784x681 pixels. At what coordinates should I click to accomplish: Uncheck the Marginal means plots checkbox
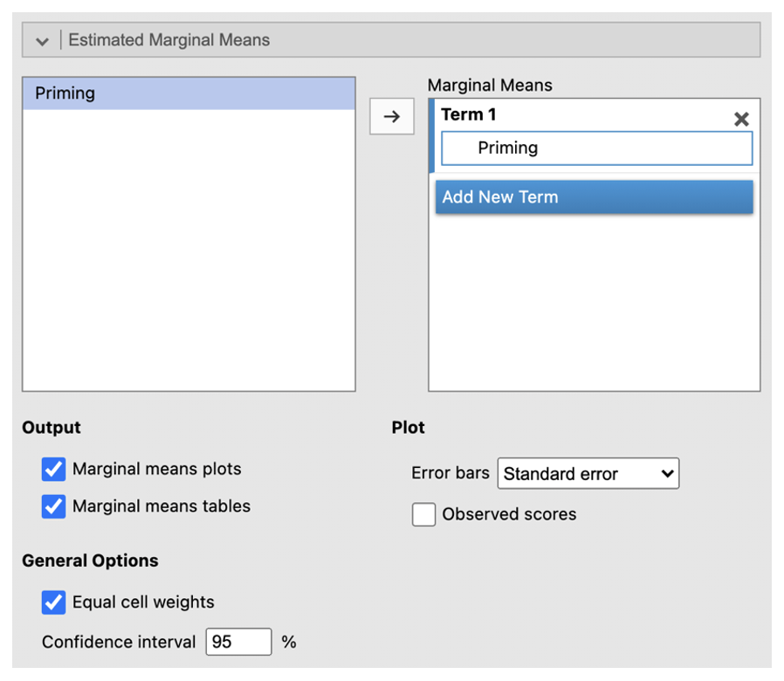click(x=53, y=469)
